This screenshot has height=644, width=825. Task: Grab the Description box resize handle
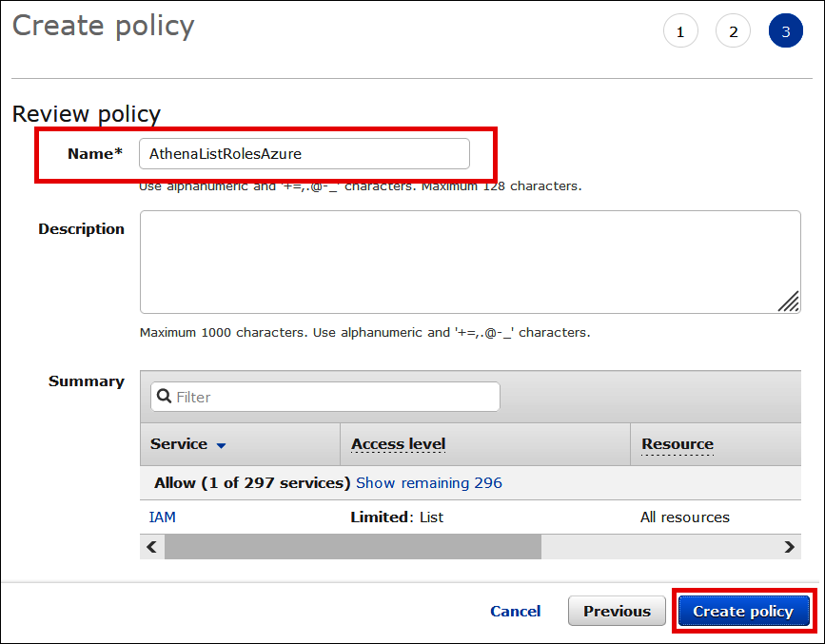(788, 302)
